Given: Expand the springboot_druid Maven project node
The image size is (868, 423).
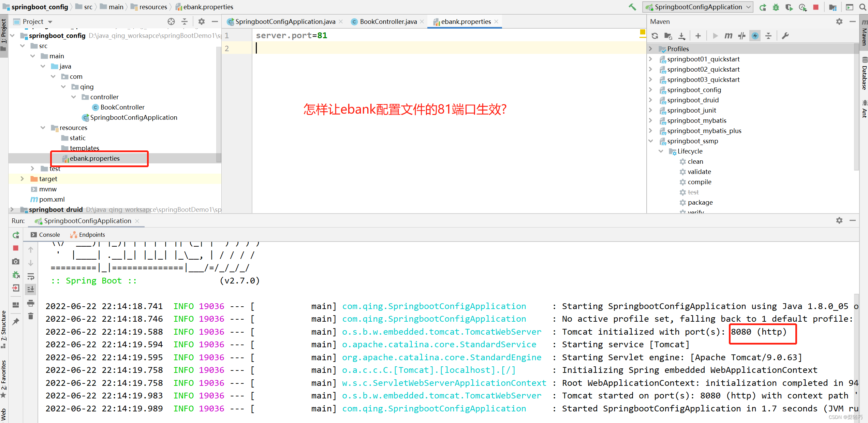Looking at the screenshot, I should click(651, 100).
